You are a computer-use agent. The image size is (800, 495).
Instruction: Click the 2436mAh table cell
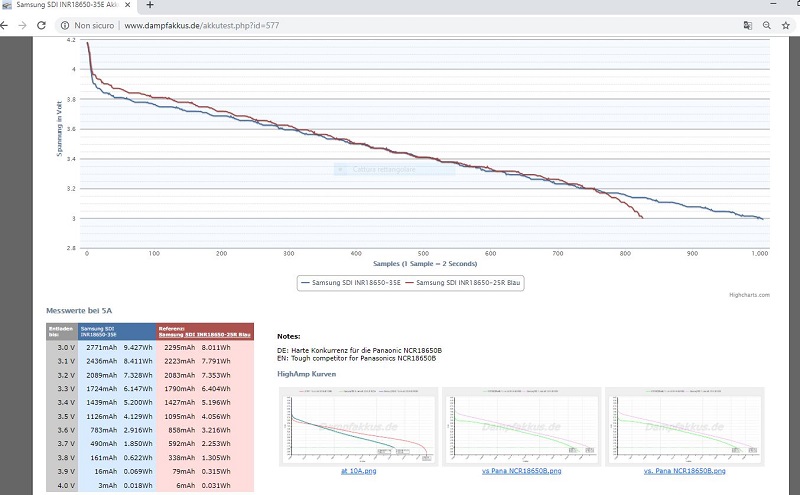pyautogui.click(x=102, y=361)
